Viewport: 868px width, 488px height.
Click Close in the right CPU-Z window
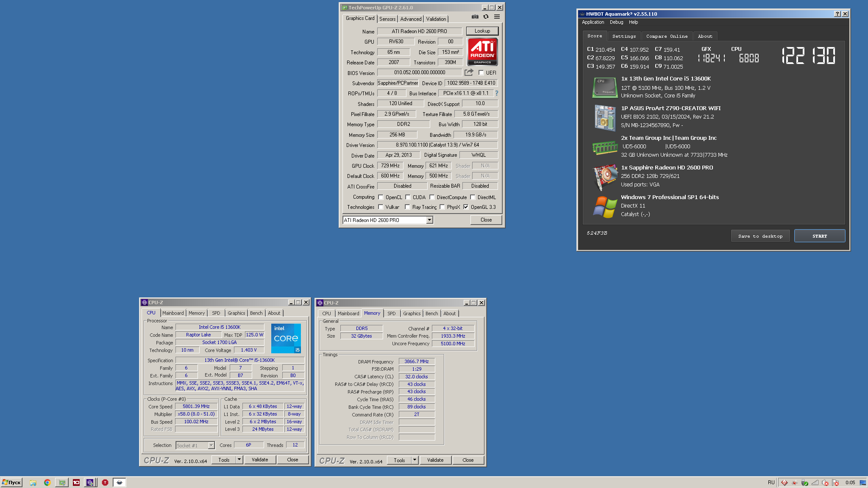click(468, 460)
